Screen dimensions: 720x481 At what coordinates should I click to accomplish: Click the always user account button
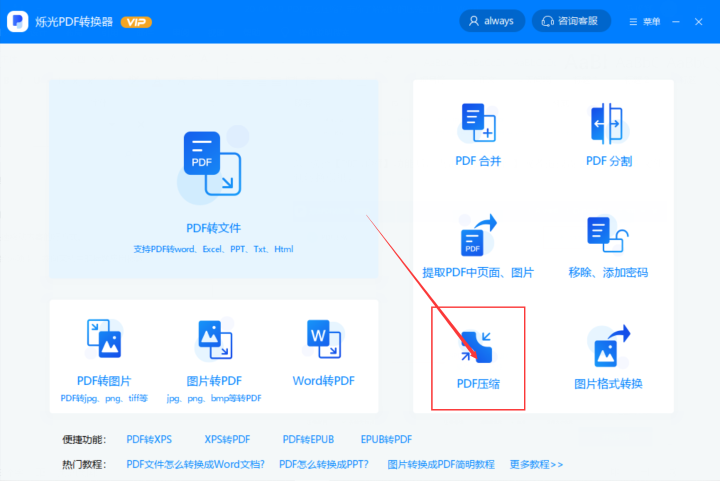pos(492,21)
